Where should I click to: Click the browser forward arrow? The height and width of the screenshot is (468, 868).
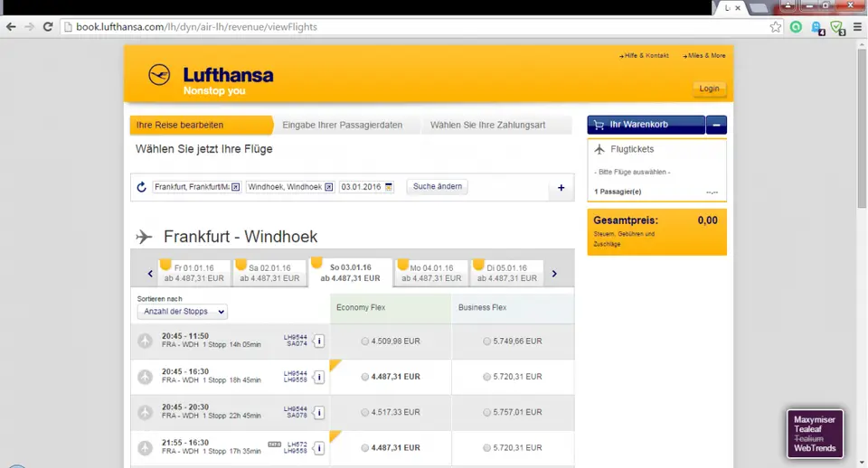29,26
